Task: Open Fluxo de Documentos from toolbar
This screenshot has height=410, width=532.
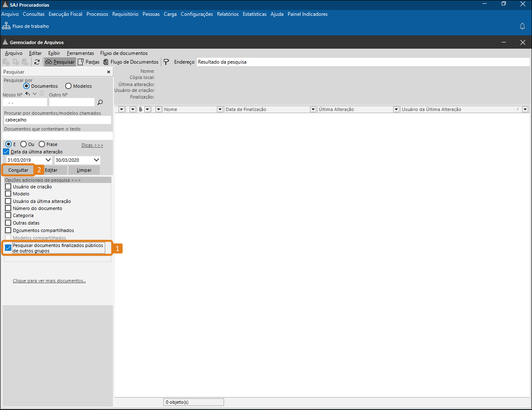Action: (x=131, y=62)
